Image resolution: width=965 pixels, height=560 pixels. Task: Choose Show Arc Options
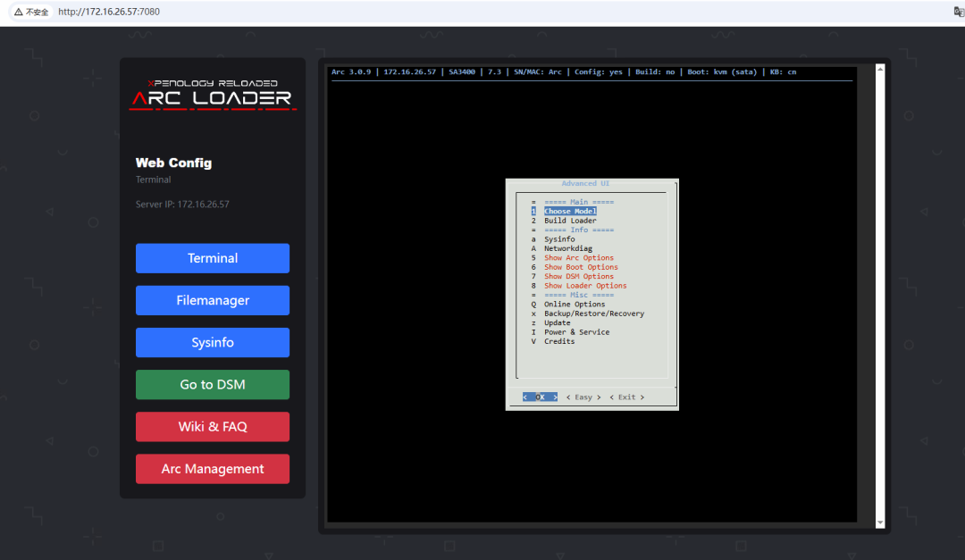click(578, 258)
